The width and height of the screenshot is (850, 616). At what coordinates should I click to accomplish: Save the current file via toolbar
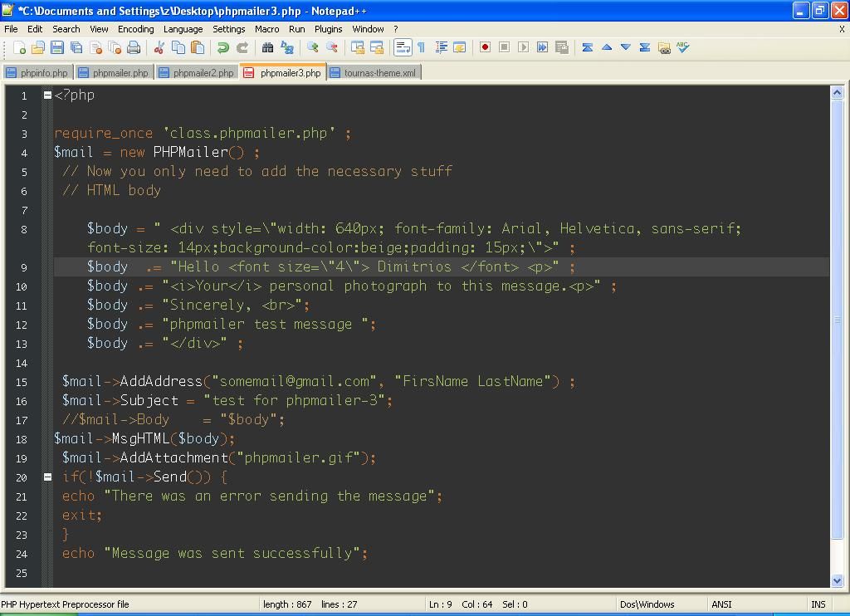tap(57, 48)
